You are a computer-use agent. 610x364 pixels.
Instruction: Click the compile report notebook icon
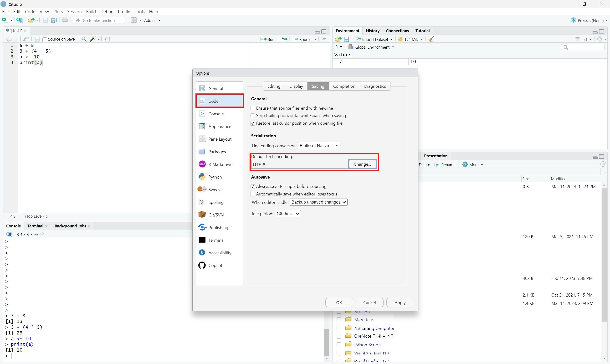107,39
